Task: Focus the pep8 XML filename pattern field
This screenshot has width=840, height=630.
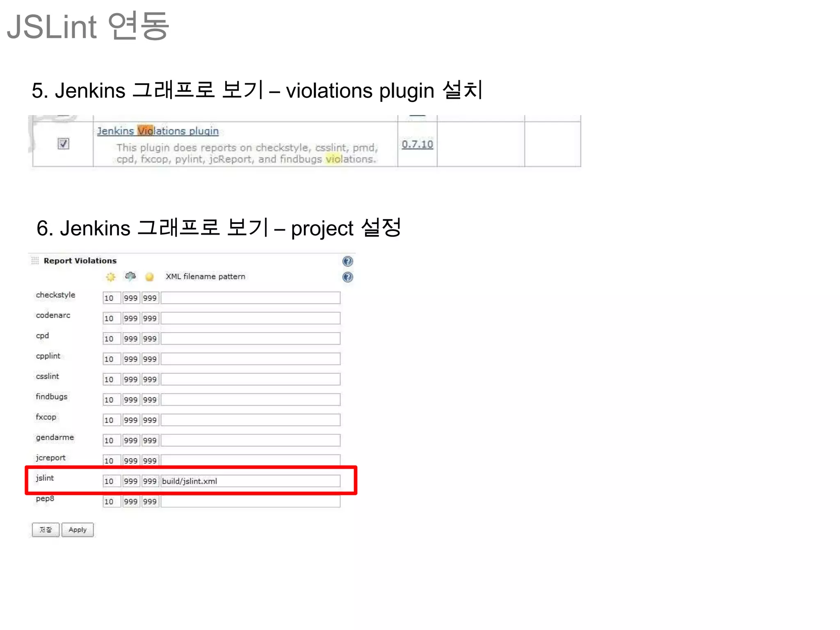Action: pos(250,502)
